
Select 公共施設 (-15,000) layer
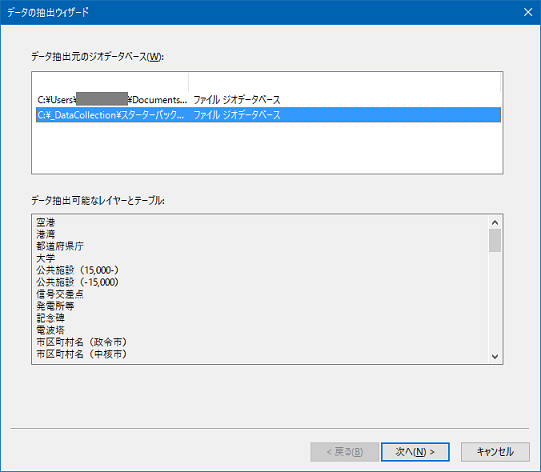pyautogui.click(x=78, y=282)
